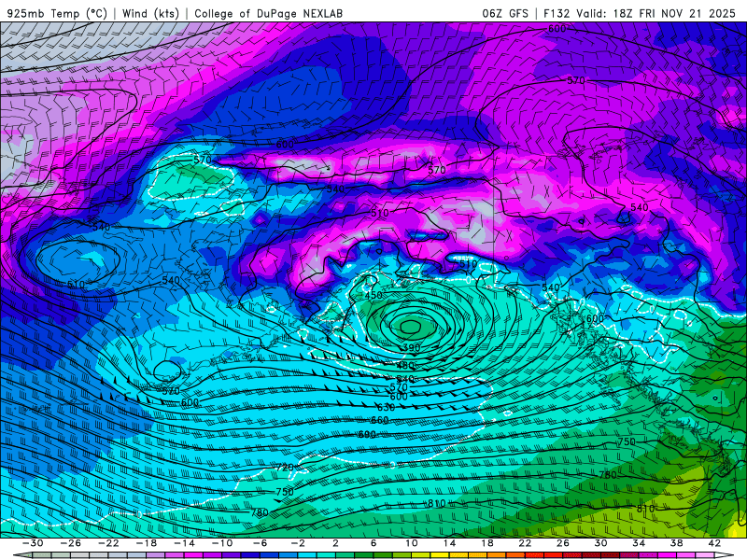The width and height of the screenshot is (747, 560).
Task: Click the 390 contour label near the low center
Action: [412, 348]
